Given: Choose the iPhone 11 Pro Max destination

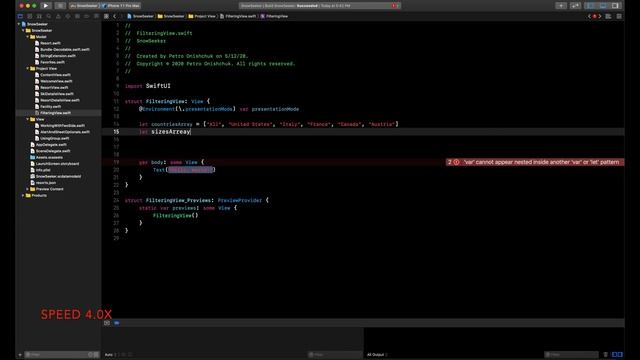Looking at the screenshot, I should [x=121, y=6].
